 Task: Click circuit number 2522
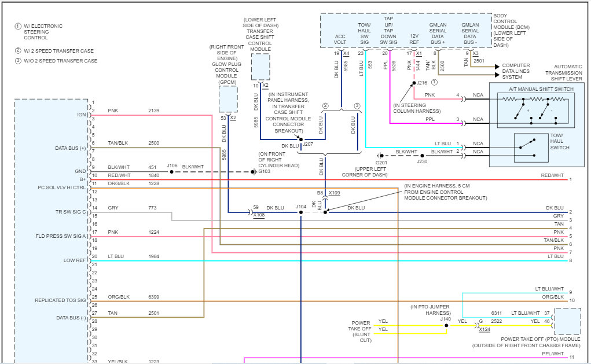click(x=497, y=321)
